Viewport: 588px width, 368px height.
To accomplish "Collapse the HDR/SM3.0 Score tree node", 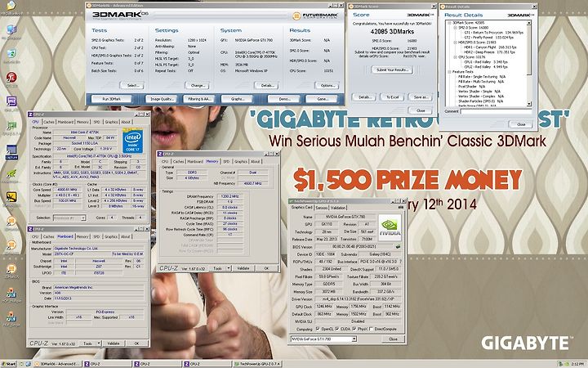I will click(x=455, y=43).
